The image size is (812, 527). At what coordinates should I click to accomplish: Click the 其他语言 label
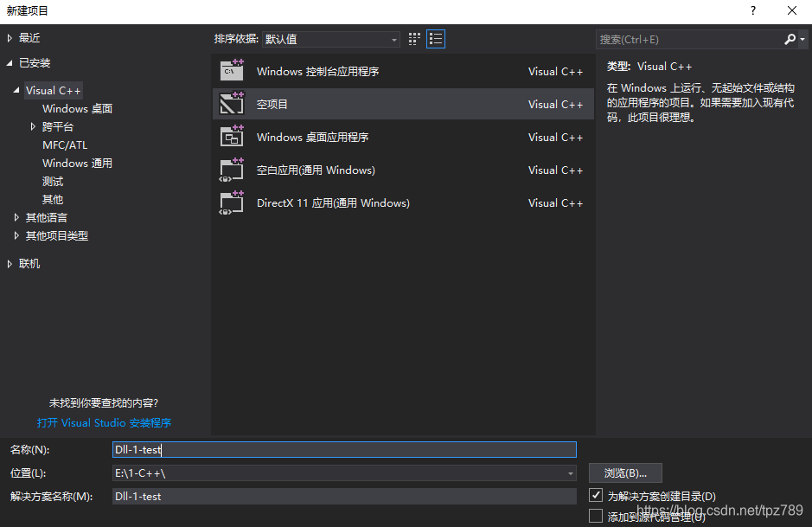[x=47, y=218]
